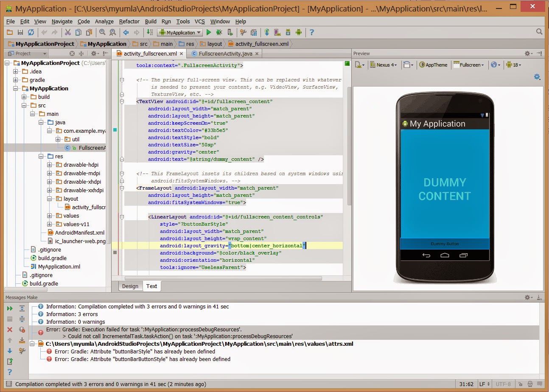This screenshot has width=549, height=392.
Task: Click the green Run button in toolbar
Action: coord(209,32)
